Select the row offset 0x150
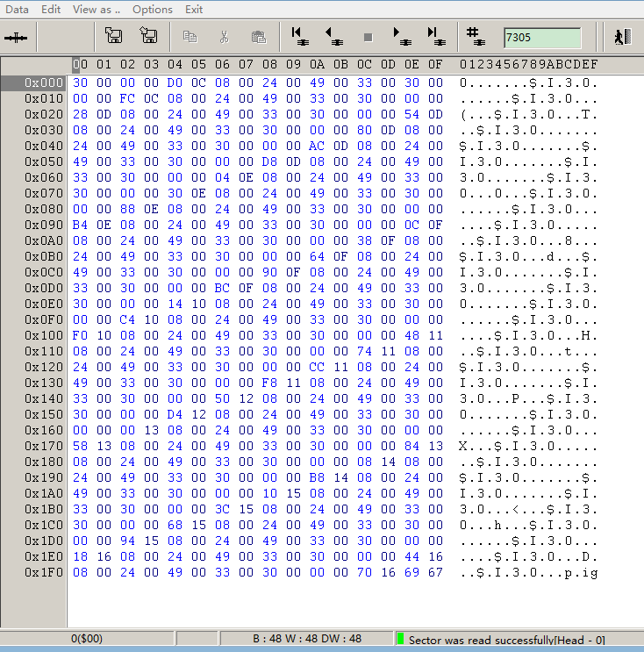The height and width of the screenshot is (652, 644). point(44,414)
